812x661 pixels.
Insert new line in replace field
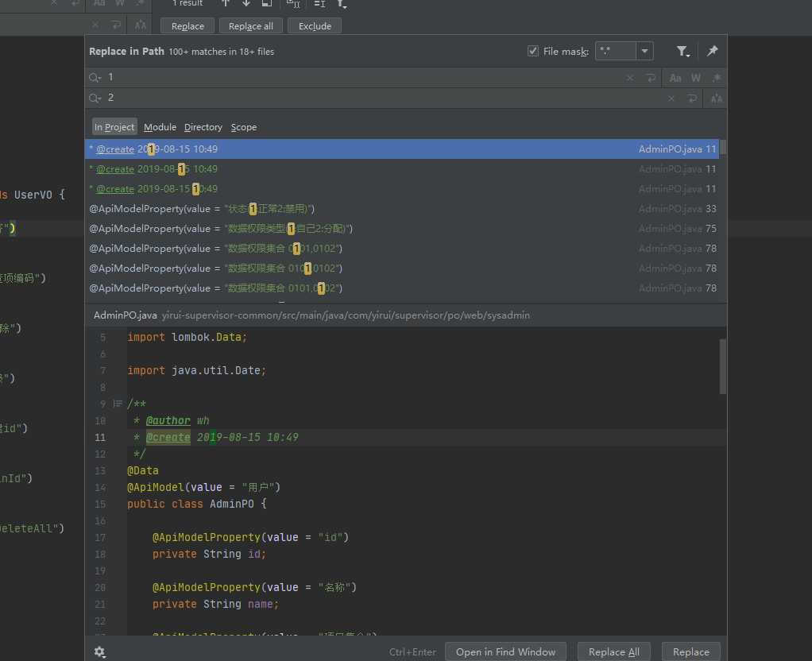pyautogui.click(x=692, y=99)
